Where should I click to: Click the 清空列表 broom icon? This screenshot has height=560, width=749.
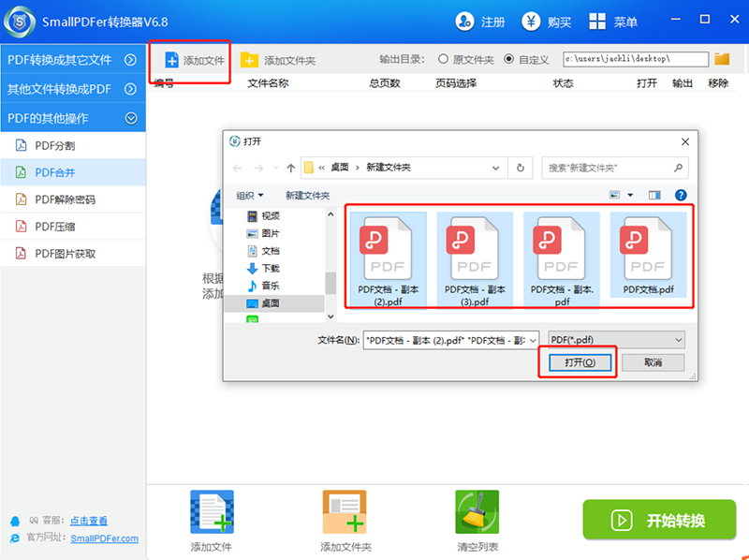pos(477,511)
